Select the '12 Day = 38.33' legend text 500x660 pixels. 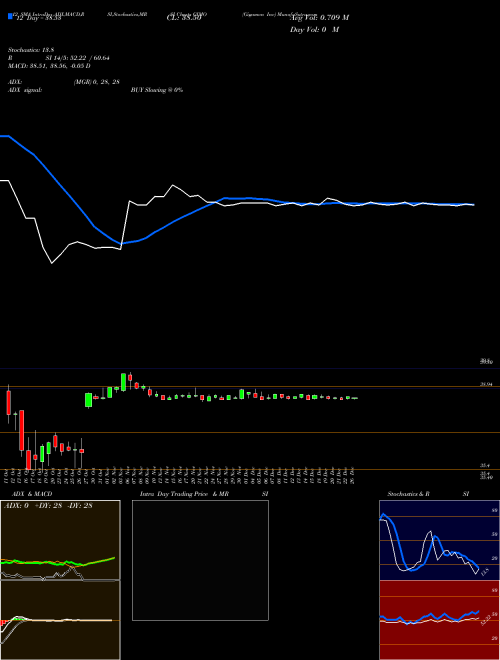(x=39, y=18)
